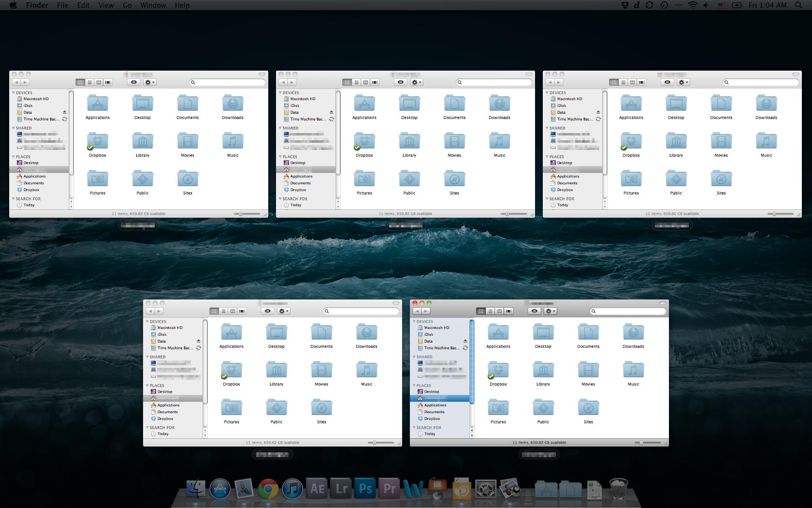The width and height of the screenshot is (812, 508).
Task: Open Quick Look eye button in active window
Action: click(x=534, y=311)
